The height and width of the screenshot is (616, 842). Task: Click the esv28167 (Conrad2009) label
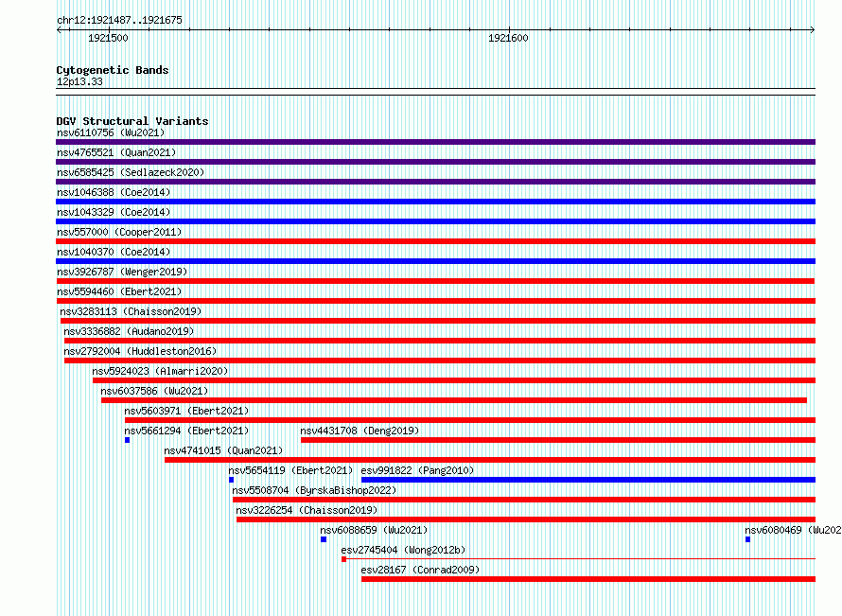tap(420, 570)
